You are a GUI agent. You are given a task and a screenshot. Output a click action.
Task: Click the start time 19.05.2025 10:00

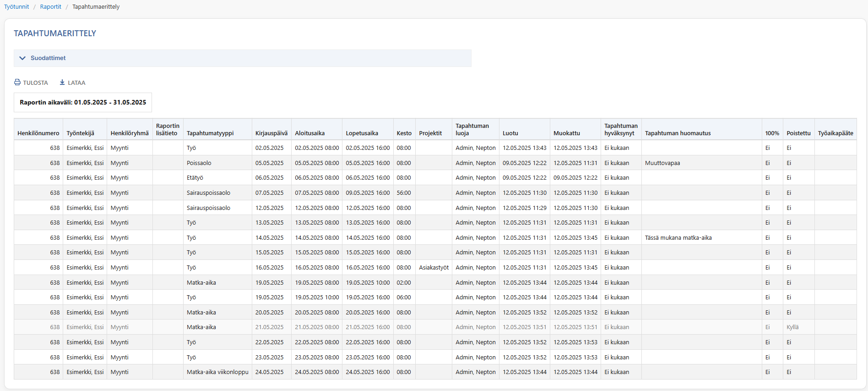coord(317,297)
